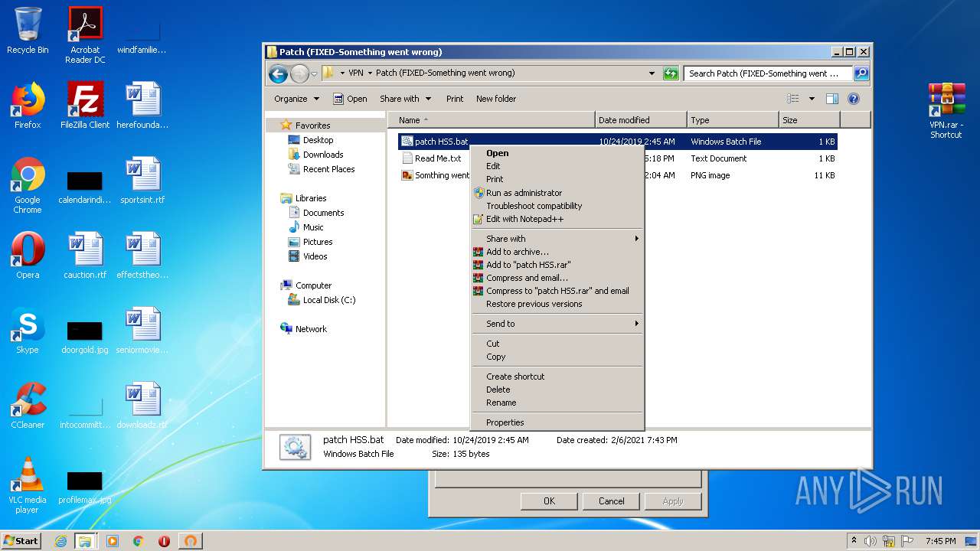Open Opera desktop shortcut
The height and width of the screenshot is (551, 980).
coord(28,256)
